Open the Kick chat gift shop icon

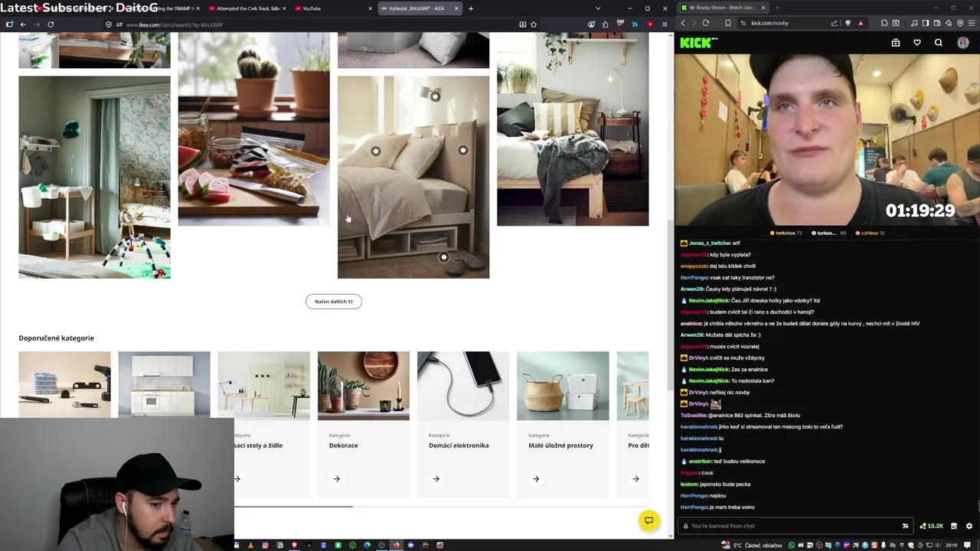[954, 526]
